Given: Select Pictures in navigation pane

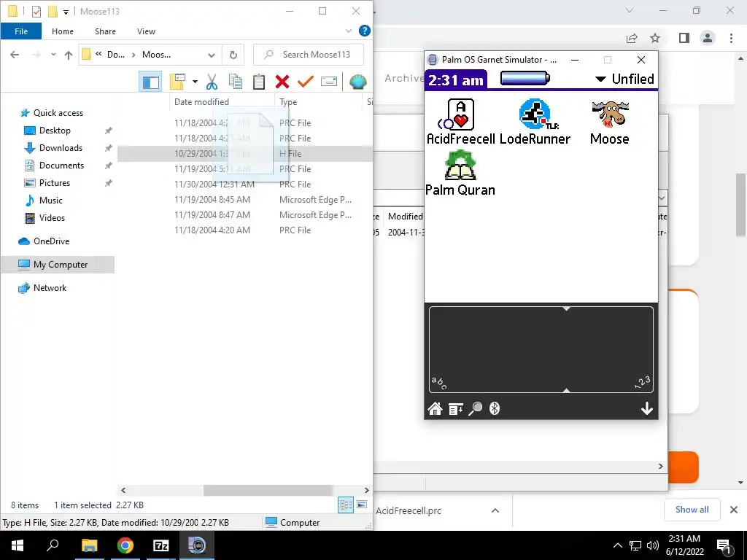Looking at the screenshot, I should coord(54,183).
